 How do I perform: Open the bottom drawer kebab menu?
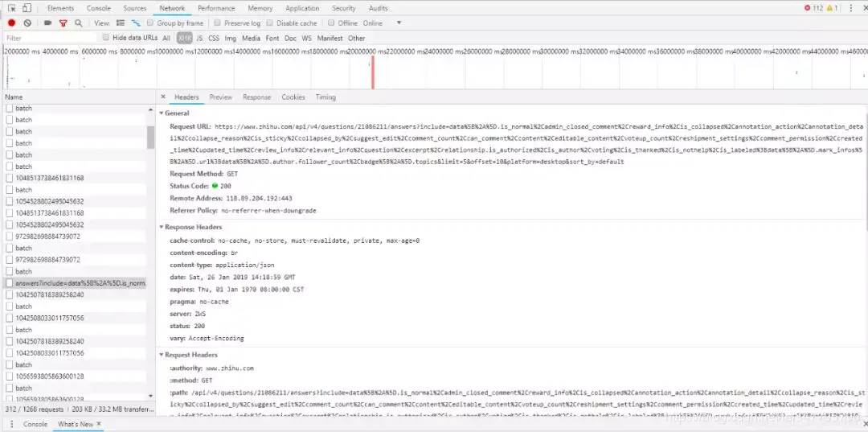(x=11, y=424)
